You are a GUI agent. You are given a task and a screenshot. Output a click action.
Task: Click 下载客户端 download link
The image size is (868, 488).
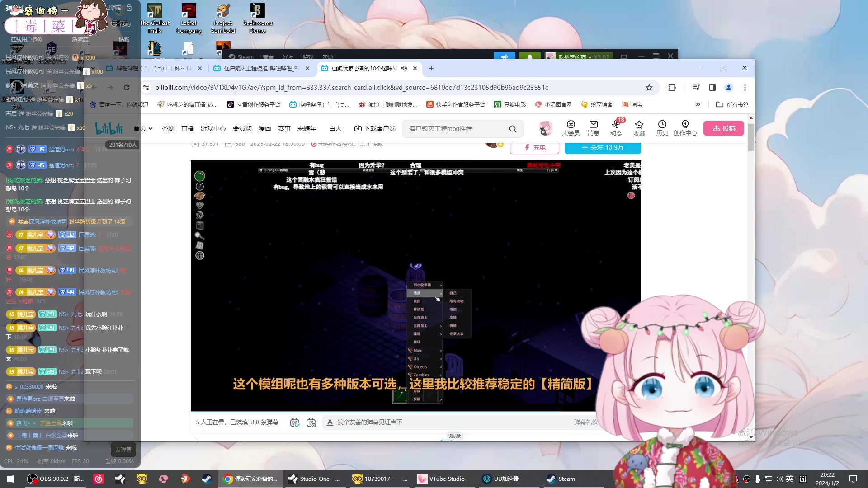coord(375,128)
